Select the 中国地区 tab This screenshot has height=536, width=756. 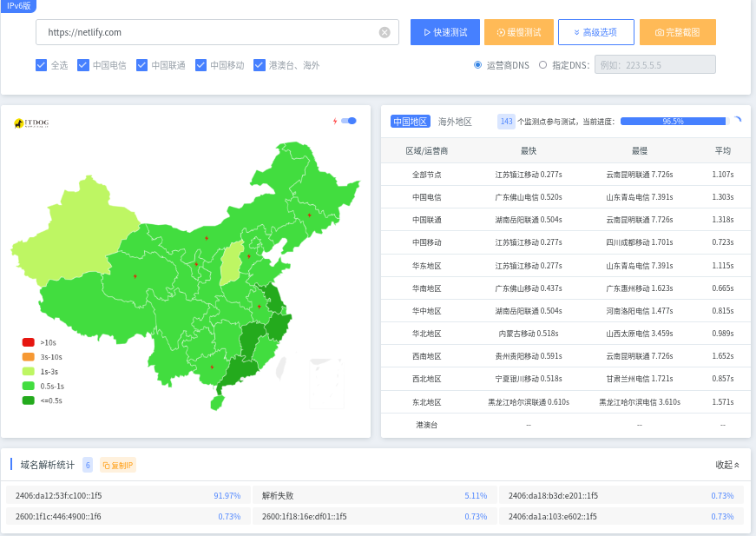tap(410, 122)
